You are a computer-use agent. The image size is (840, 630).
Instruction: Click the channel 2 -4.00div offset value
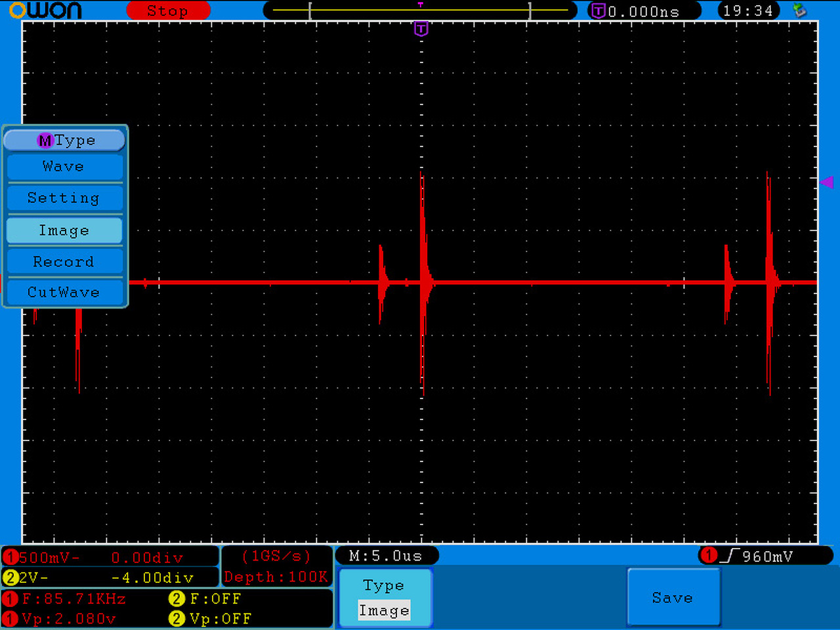(152, 578)
